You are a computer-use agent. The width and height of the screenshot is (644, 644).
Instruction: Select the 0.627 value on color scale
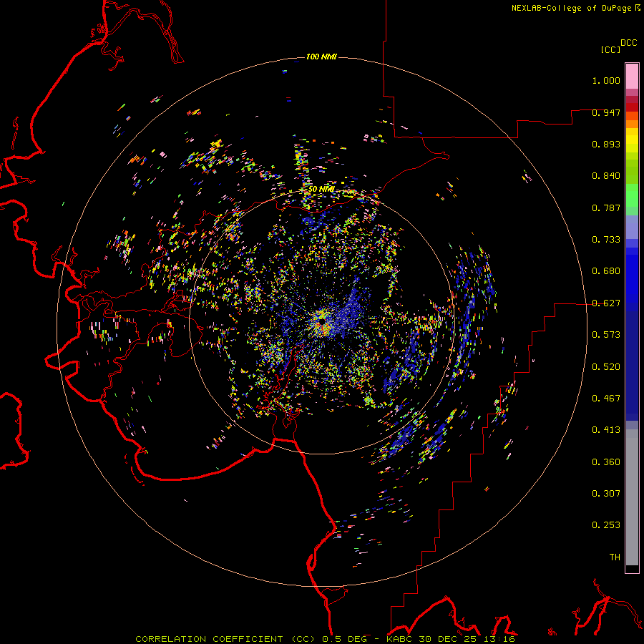[606, 303]
